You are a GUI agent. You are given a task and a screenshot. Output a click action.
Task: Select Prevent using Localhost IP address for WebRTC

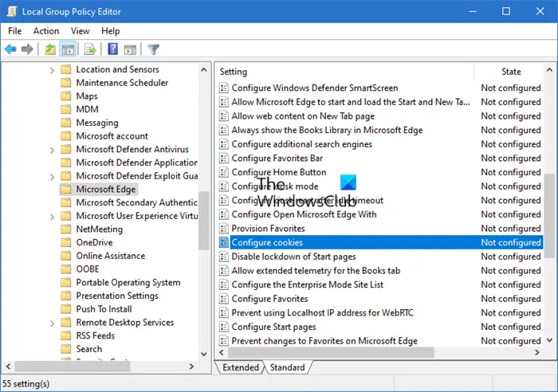[322, 312]
